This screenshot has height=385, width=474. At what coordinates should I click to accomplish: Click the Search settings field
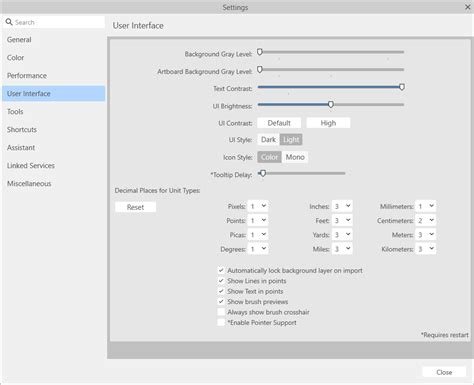coord(54,22)
